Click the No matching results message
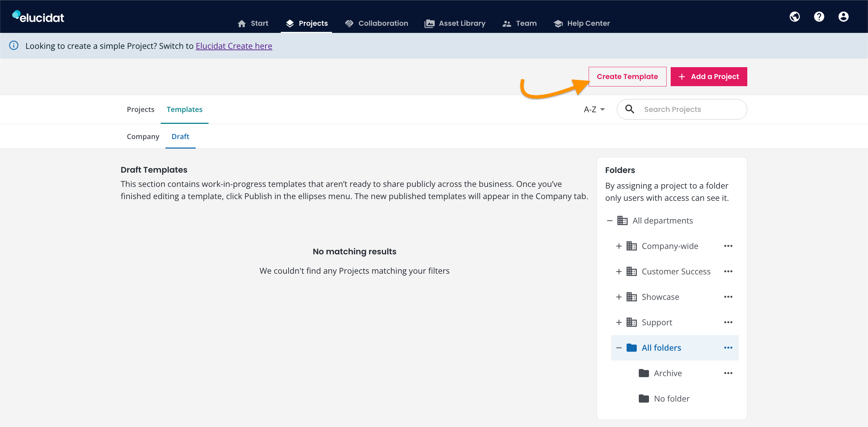This screenshot has height=427, width=868. point(354,251)
